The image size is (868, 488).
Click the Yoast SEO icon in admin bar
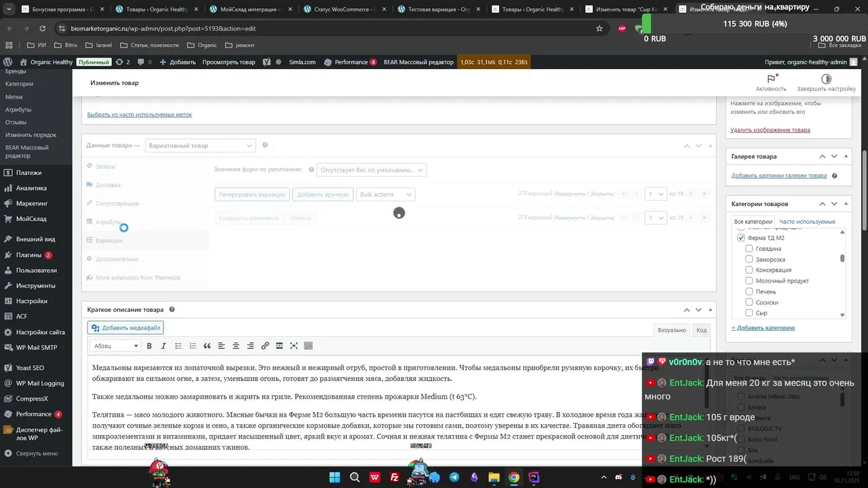[267, 62]
